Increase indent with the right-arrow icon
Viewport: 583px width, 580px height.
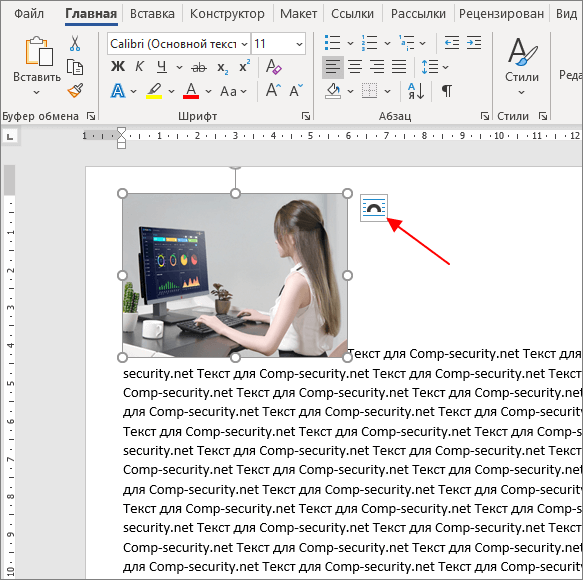(474, 43)
